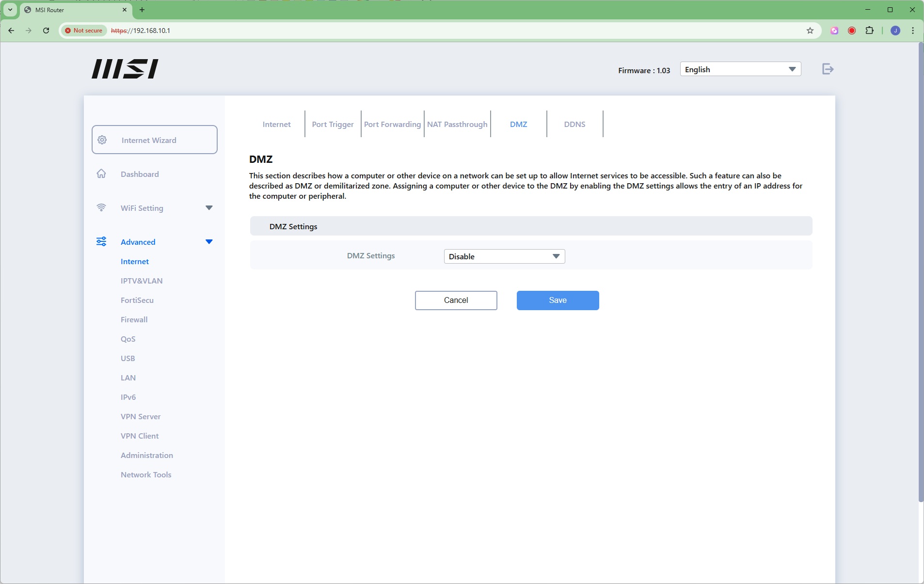Open the NAT Passthrough tab
This screenshot has height=584, width=924.
point(457,125)
